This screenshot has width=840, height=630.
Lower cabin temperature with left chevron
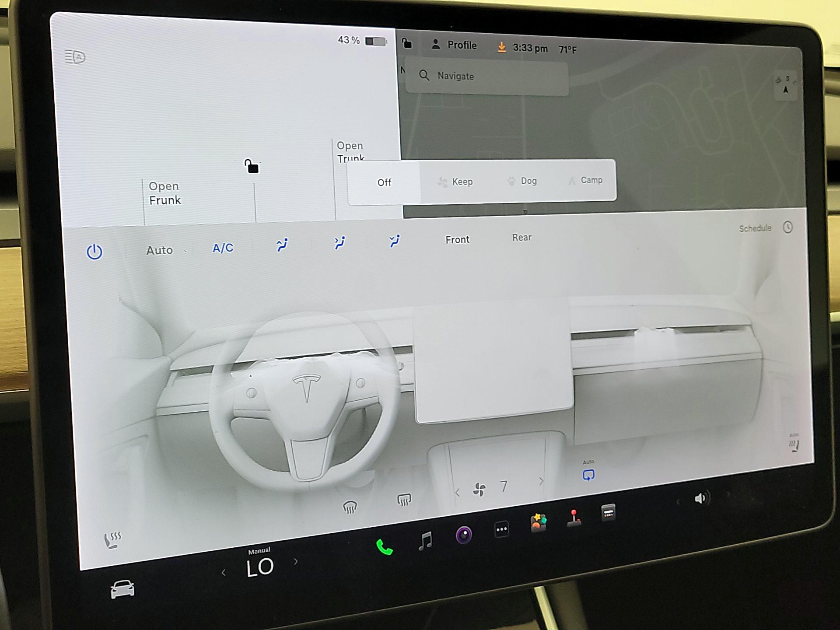tap(224, 572)
